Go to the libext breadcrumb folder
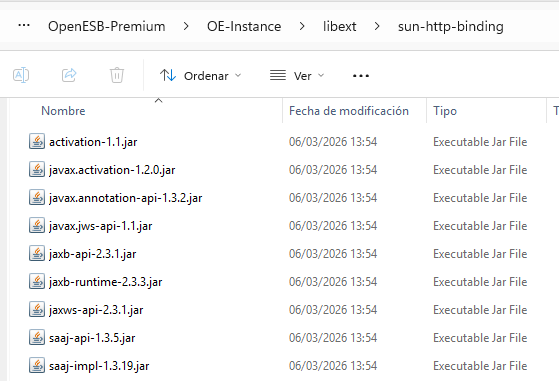The width and height of the screenshot is (559, 381). pyautogui.click(x=339, y=26)
